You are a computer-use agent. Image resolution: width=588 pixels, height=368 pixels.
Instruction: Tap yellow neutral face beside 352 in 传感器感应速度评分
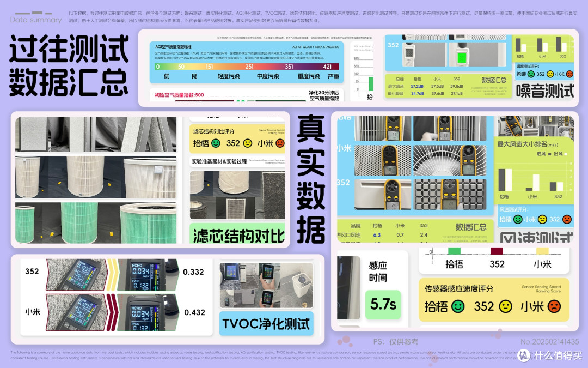click(x=505, y=306)
